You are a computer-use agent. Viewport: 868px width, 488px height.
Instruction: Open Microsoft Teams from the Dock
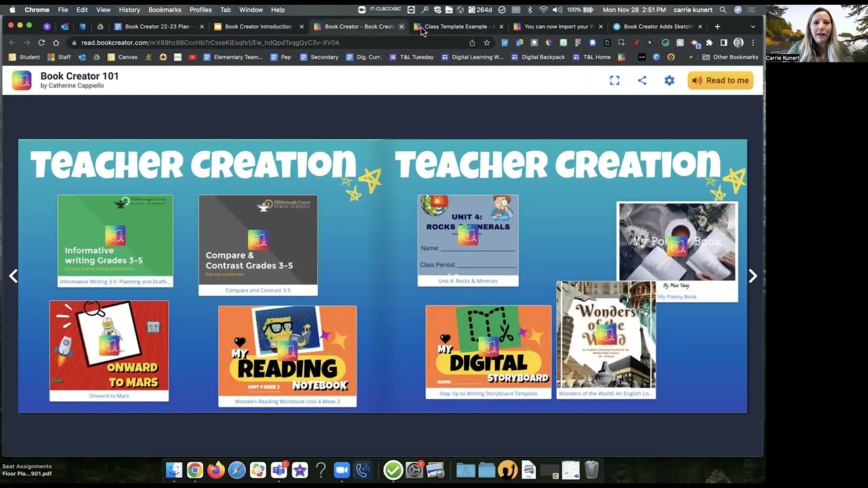pyautogui.click(x=279, y=470)
